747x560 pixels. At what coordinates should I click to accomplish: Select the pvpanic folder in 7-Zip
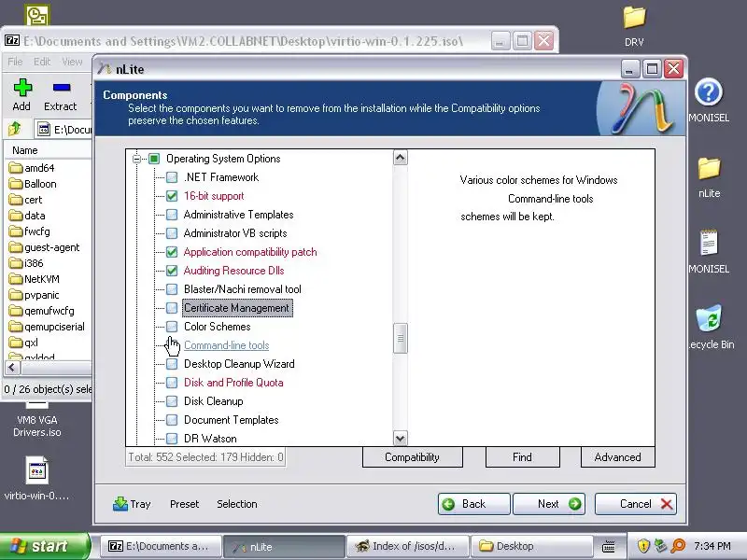35,295
